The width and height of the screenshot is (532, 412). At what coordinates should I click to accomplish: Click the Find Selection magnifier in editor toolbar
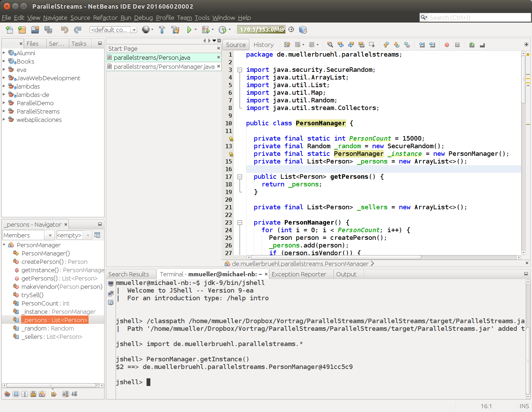tap(330, 45)
